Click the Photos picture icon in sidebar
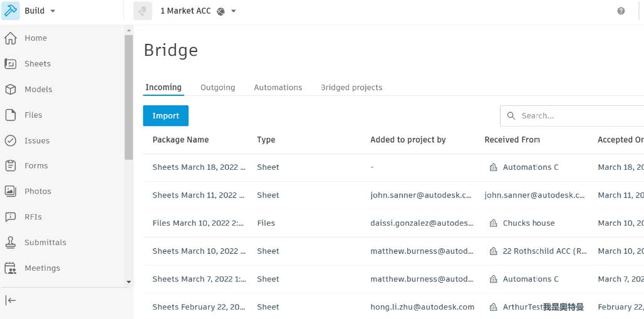 [10, 191]
